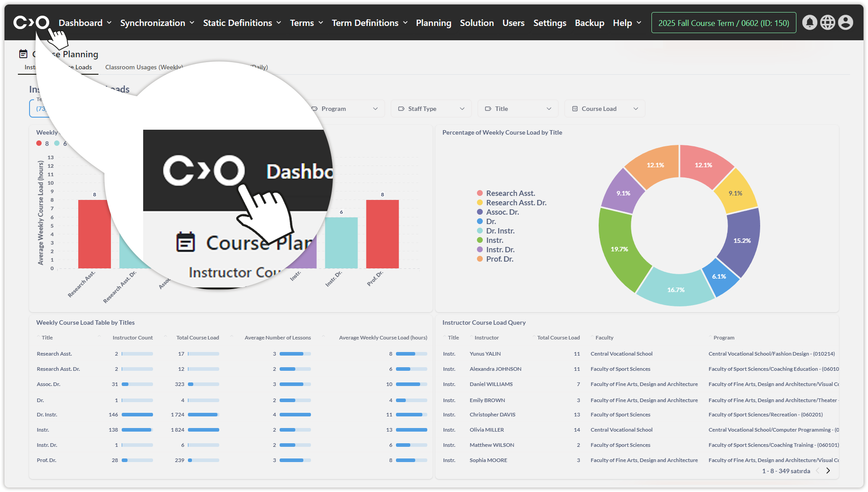The image size is (868, 492).
Task: Click the app logo in the header
Action: point(31,22)
